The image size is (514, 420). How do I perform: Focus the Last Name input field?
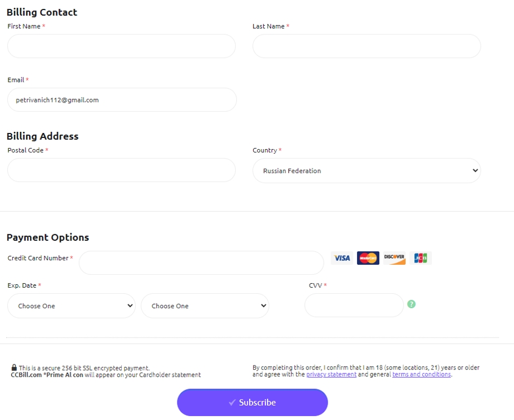pyautogui.click(x=367, y=46)
